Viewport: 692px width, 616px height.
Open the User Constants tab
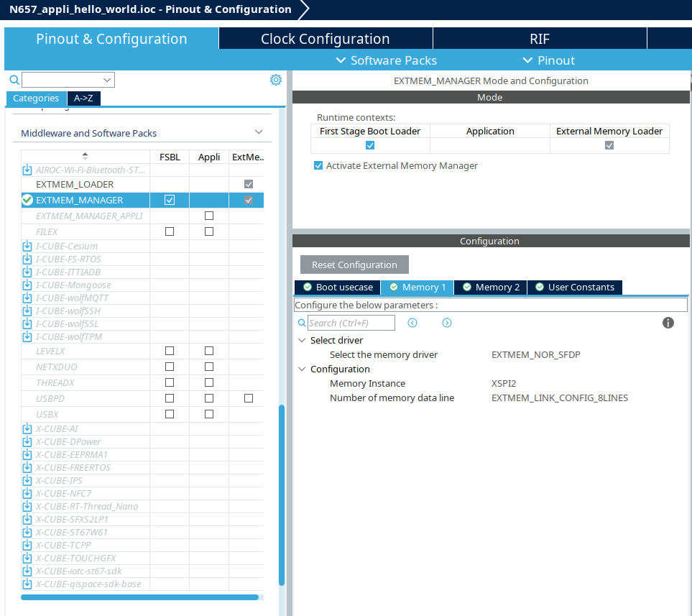575,287
